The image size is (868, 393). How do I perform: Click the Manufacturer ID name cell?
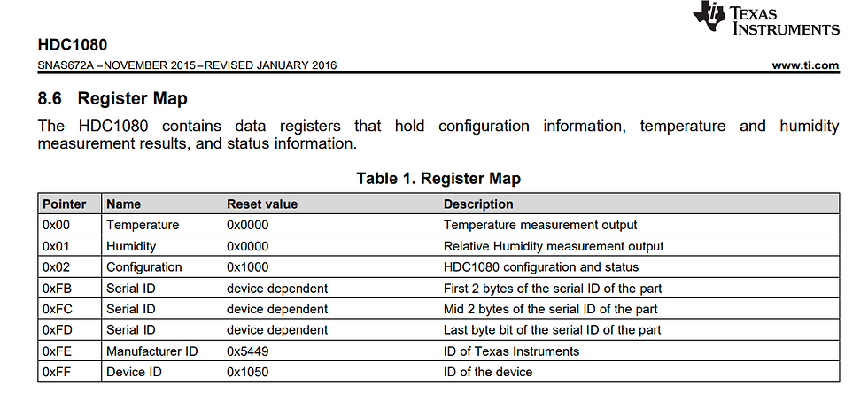152,351
